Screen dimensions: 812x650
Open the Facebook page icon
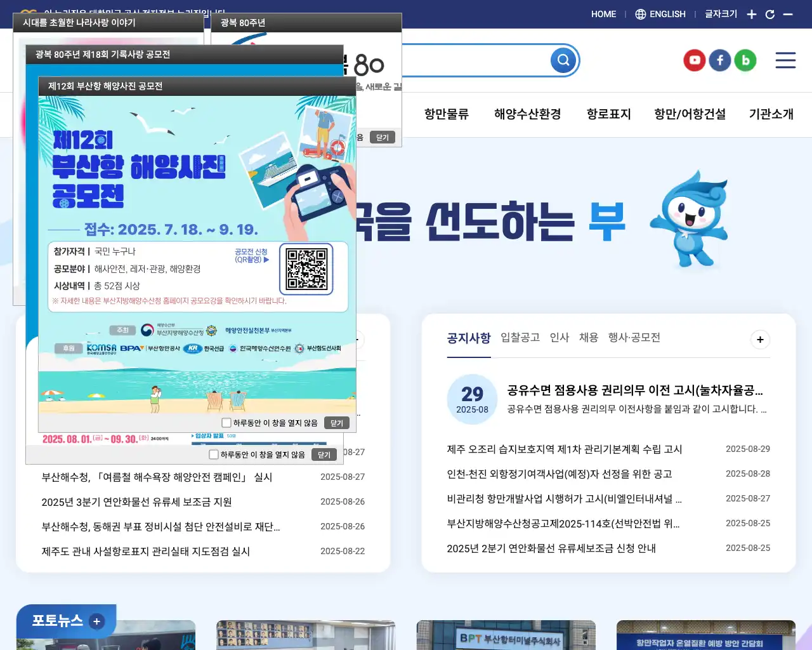[x=720, y=60]
